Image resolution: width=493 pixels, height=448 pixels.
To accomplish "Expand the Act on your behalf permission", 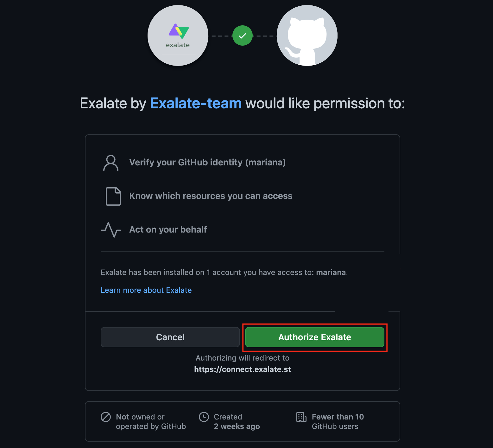I will [168, 230].
